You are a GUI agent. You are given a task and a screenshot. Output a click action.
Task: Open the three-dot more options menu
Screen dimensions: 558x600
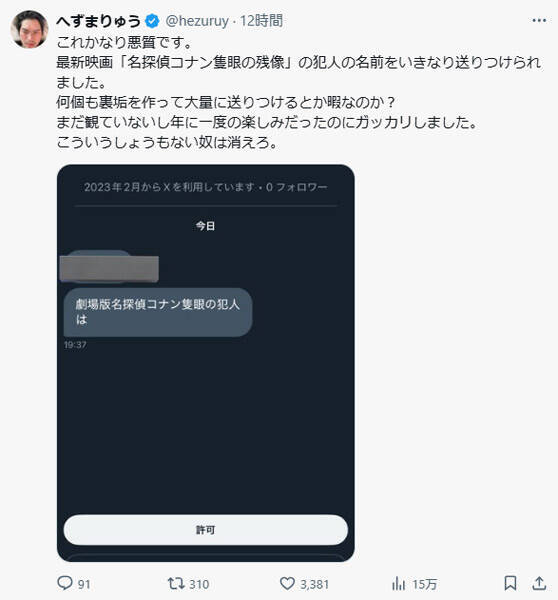(x=539, y=20)
